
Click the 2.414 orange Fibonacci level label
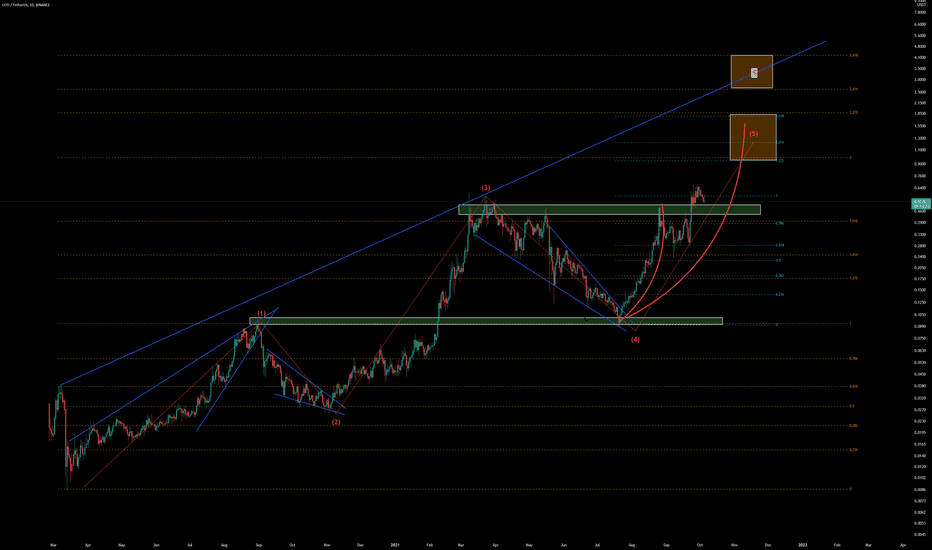click(x=854, y=89)
